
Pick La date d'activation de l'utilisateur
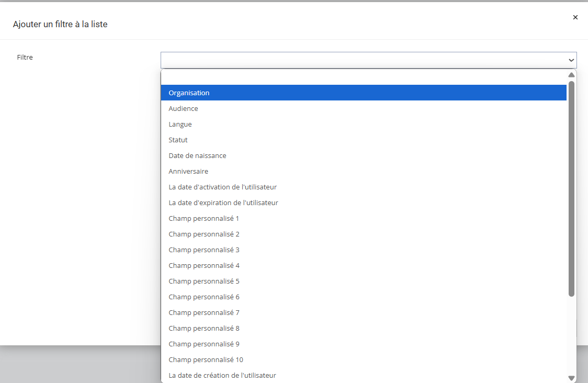tap(222, 187)
